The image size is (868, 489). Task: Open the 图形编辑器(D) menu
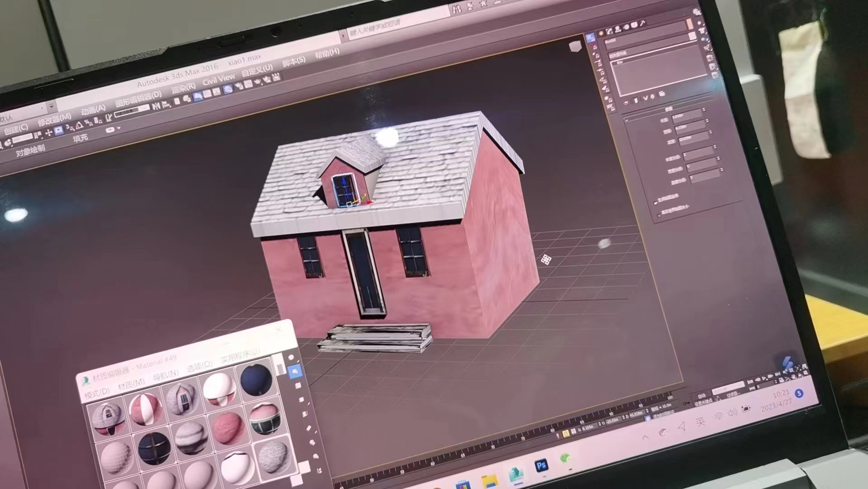138,98
